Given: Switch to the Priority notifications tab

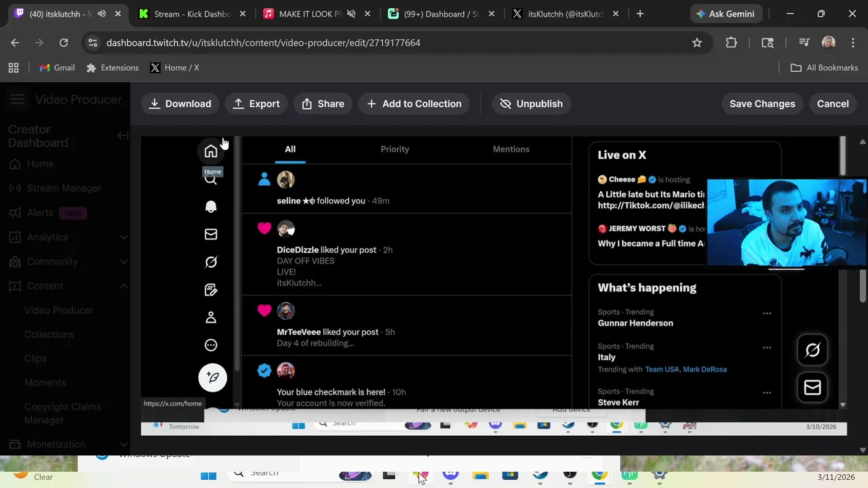Looking at the screenshot, I should pyautogui.click(x=395, y=149).
